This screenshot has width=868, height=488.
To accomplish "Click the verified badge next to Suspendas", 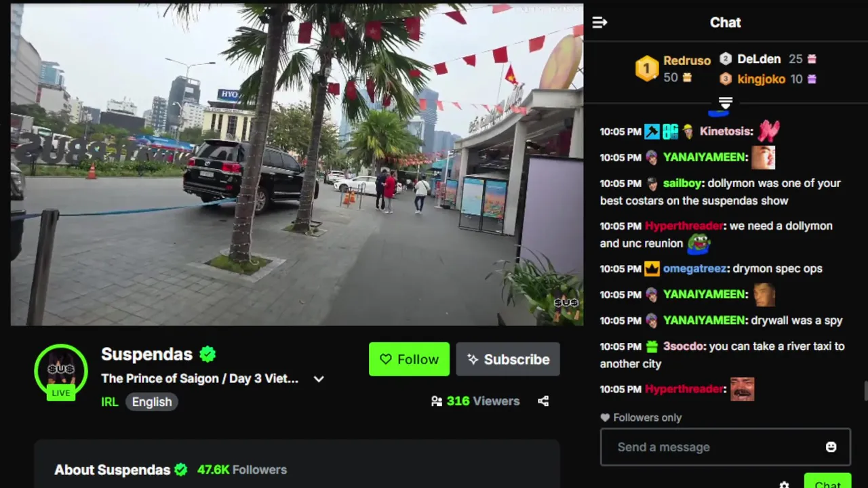I will click(208, 354).
